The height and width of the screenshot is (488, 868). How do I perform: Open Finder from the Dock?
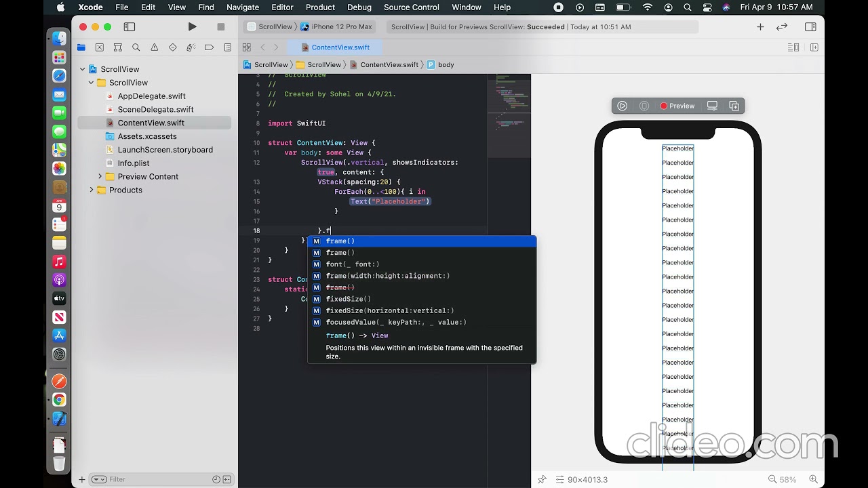tap(60, 40)
